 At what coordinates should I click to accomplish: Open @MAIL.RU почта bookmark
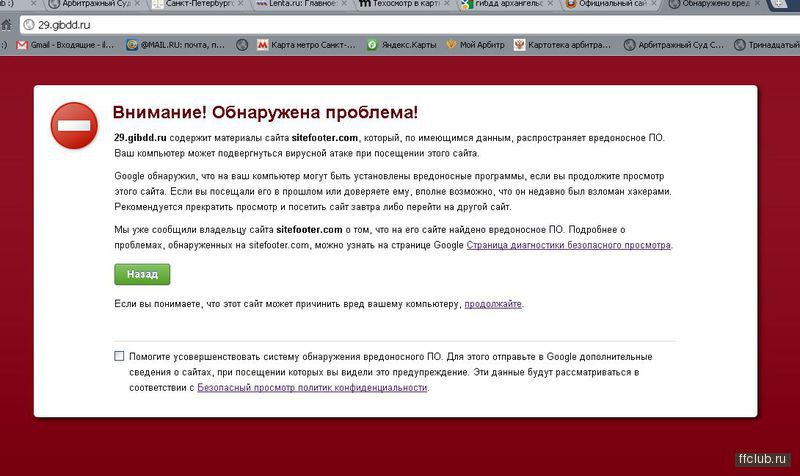point(176,45)
